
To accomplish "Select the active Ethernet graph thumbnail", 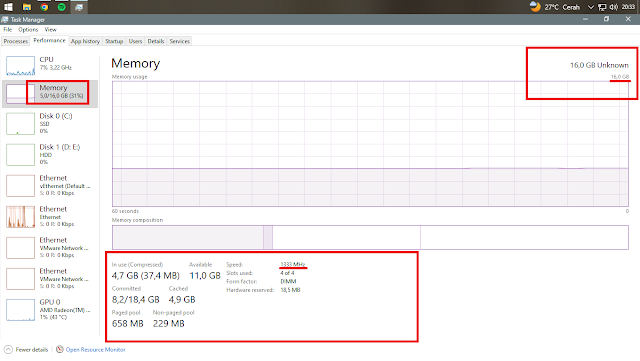I will [20, 217].
